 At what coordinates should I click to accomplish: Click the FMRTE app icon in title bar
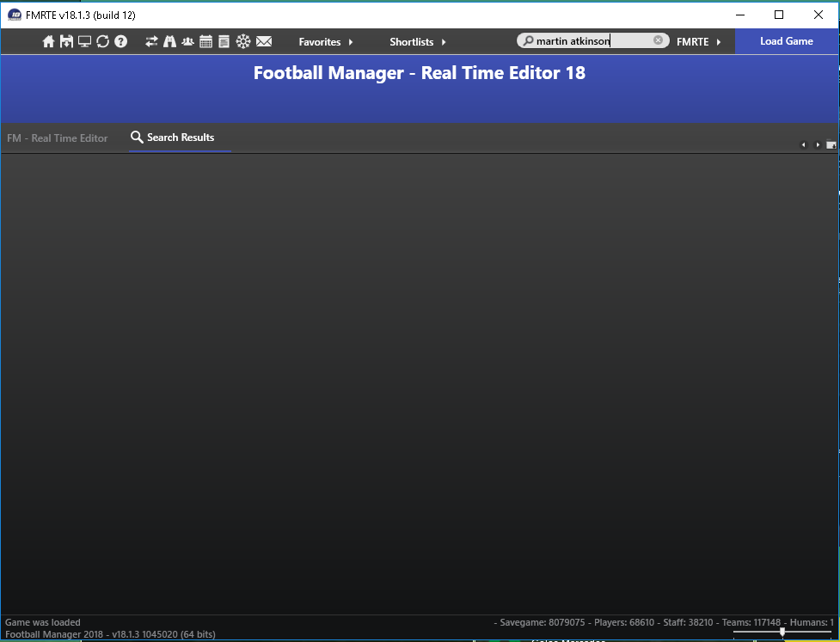tap(15, 15)
